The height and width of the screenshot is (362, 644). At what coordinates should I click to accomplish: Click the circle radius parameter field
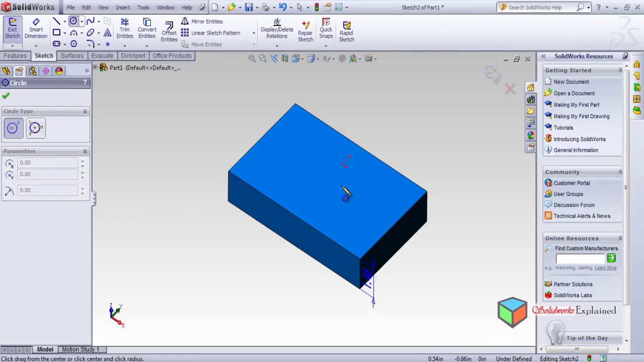coord(48,190)
